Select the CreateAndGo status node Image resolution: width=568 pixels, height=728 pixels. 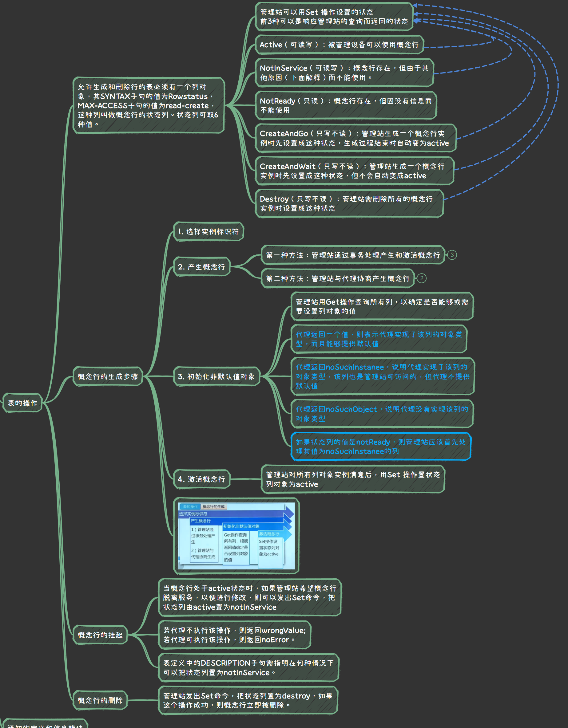point(356,138)
